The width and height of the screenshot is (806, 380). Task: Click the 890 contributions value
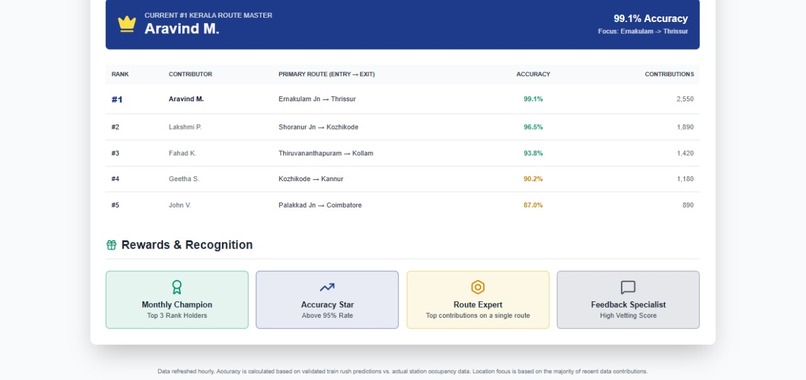tap(688, 205)
